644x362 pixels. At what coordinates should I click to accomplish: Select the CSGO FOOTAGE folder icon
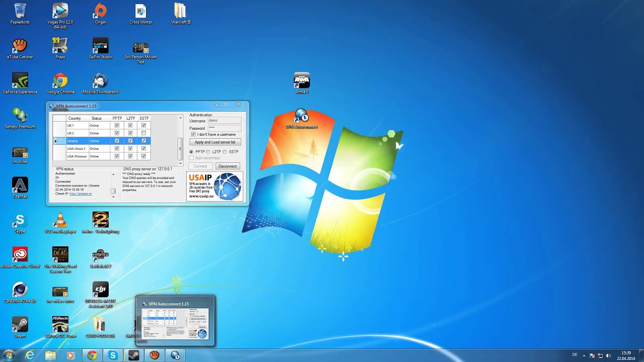click(x=101, y=327)
